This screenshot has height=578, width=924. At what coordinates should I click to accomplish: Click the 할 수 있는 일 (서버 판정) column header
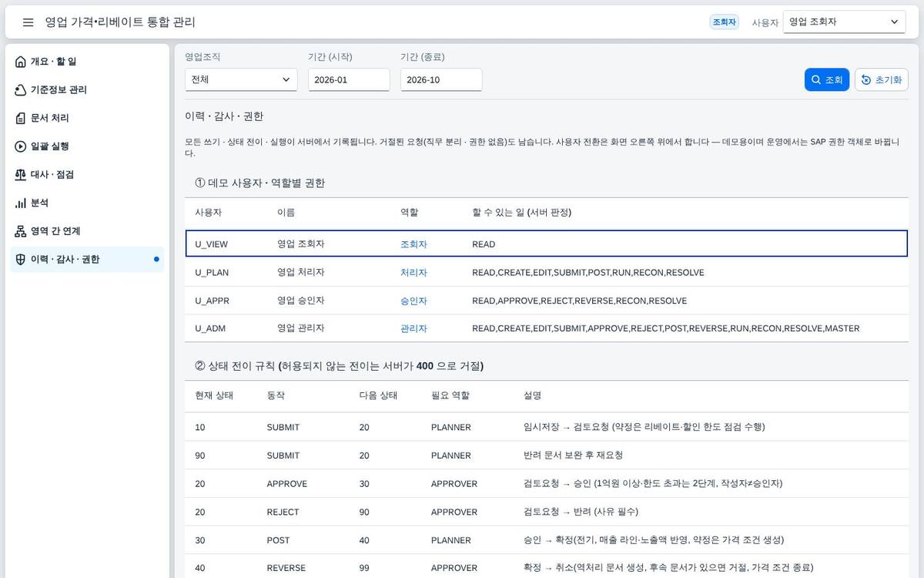pos(522,212)
